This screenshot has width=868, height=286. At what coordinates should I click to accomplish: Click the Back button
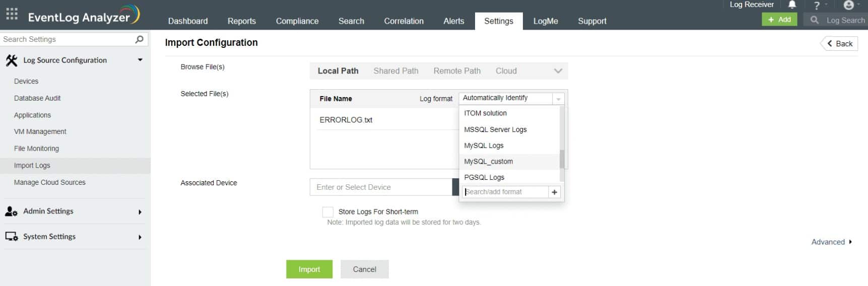(x=839, y=44)
